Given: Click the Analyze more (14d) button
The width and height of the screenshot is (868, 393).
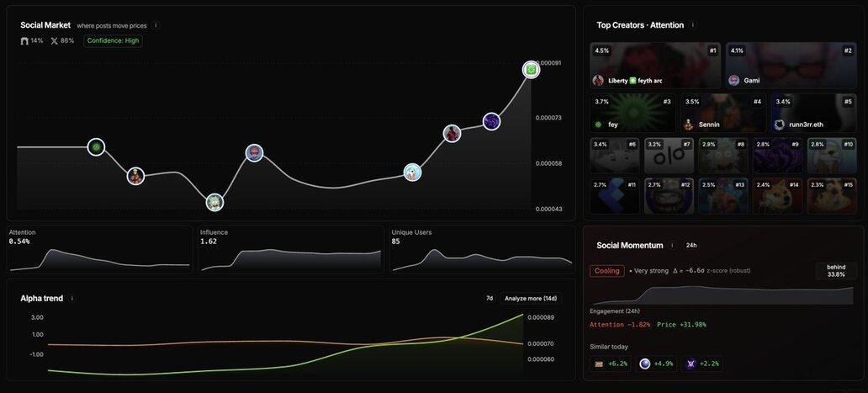Looking at the screenshot, I should (530, 298).
